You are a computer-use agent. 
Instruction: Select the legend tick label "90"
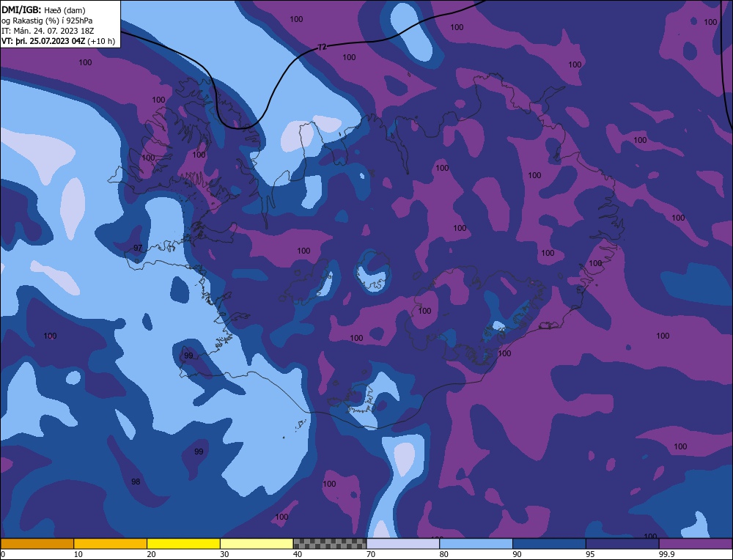click(x=517, y=554)
